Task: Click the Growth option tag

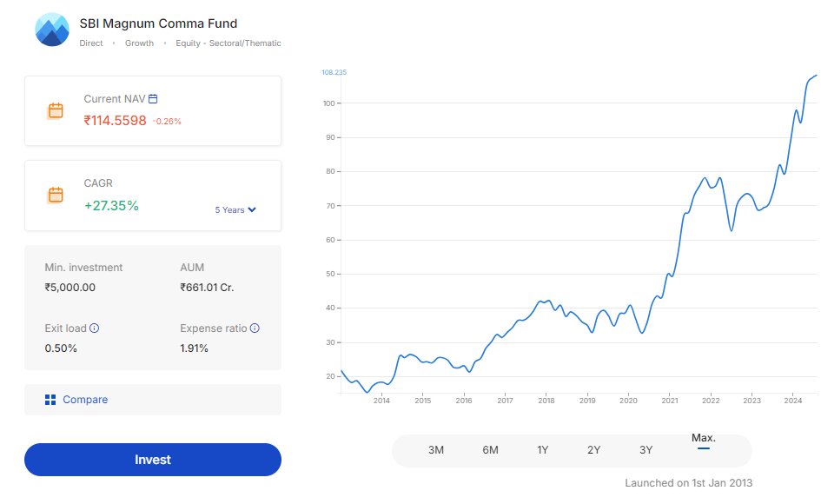Action: [x=139, y=43]
